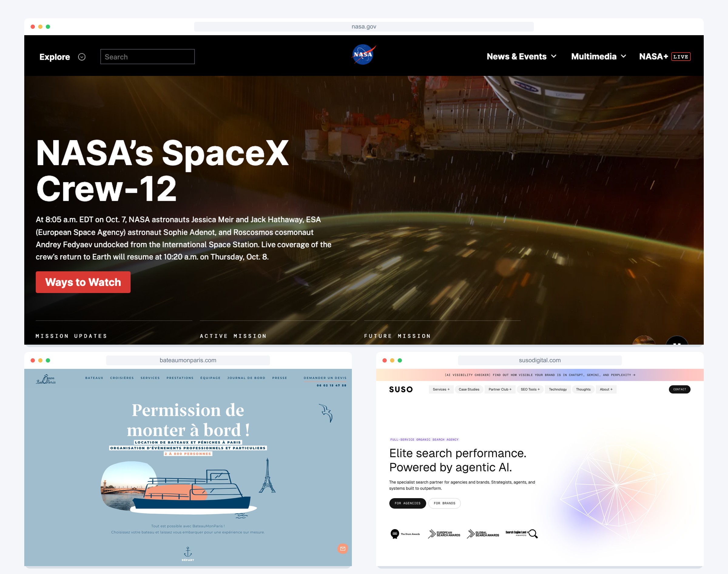Expand the About + menu
728x574 pixels.
click(x=606, y=390)
